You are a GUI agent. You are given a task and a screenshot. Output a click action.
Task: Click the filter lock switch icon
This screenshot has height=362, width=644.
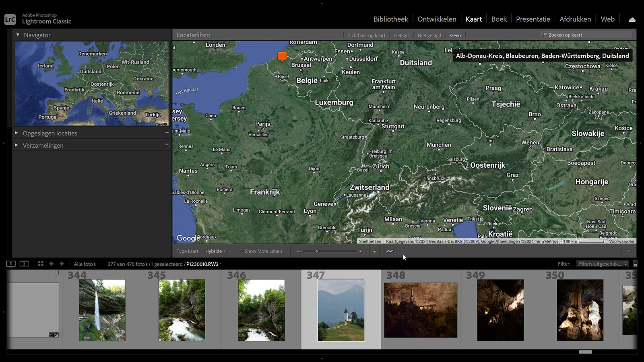point(635,264)
